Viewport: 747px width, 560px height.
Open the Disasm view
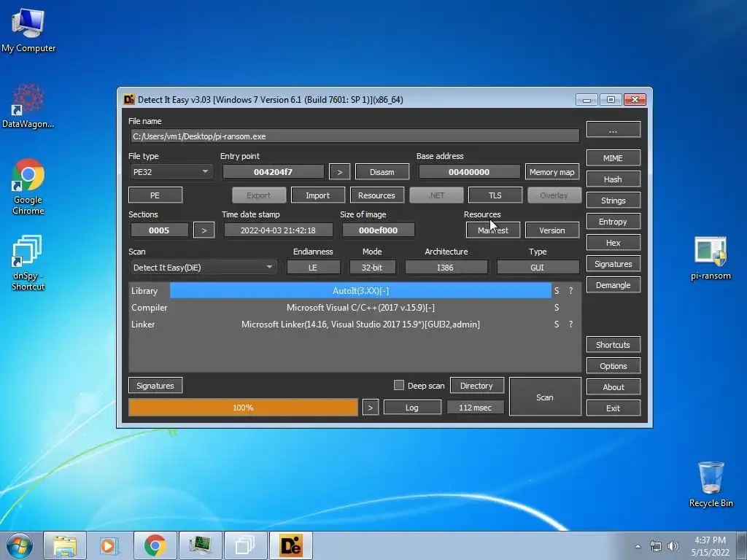(382, 172)
